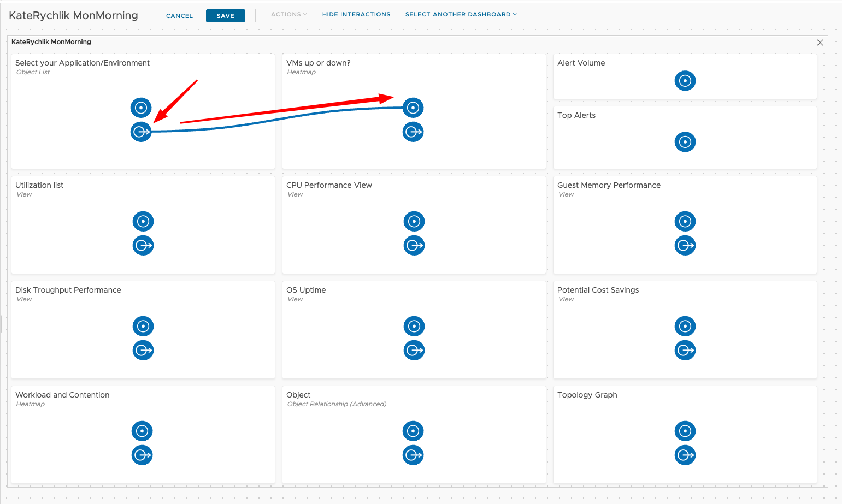Open the Select Another Dashboard dropdown
This screenshot has width=842, height=504.
point(461,14)
